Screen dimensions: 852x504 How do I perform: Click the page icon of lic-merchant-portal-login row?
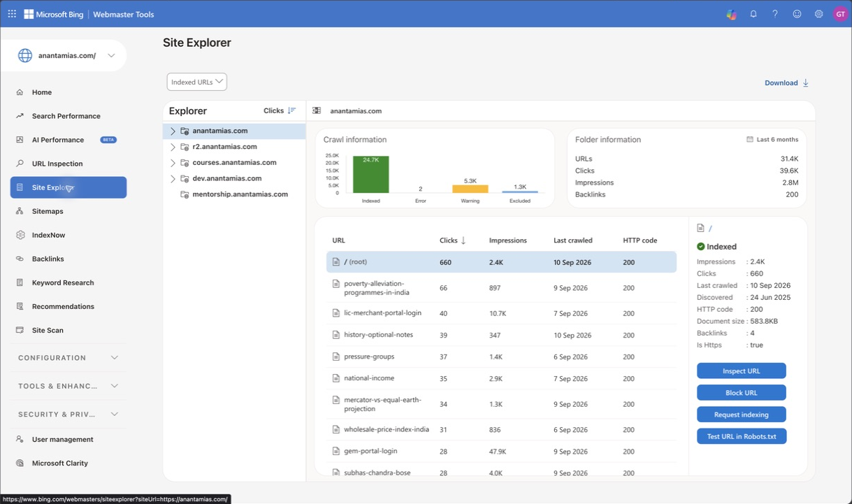[x=336, y=313]
